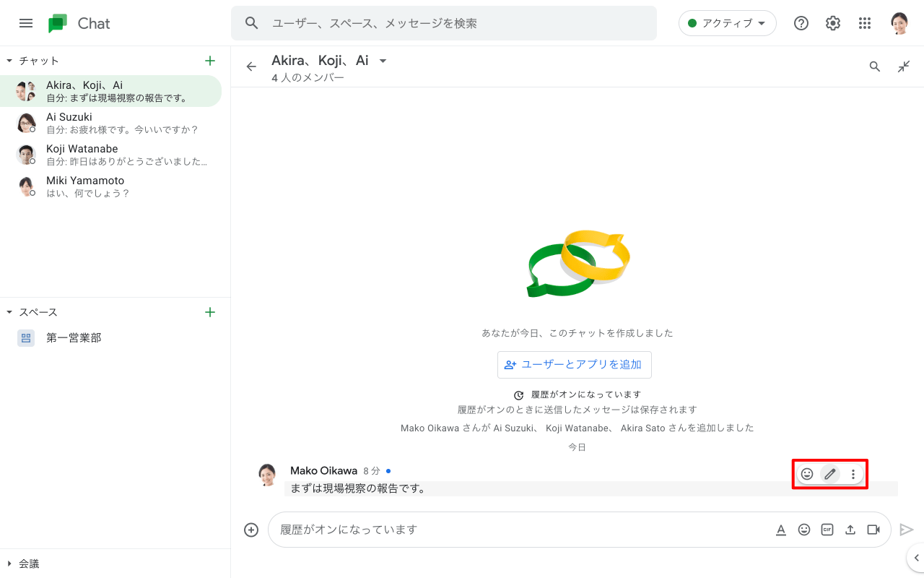Open the アクティブ status dropdown
Image resolution: width=924 pixels, height=578 pixels.
pyautogui.click(x=727, y=23)
